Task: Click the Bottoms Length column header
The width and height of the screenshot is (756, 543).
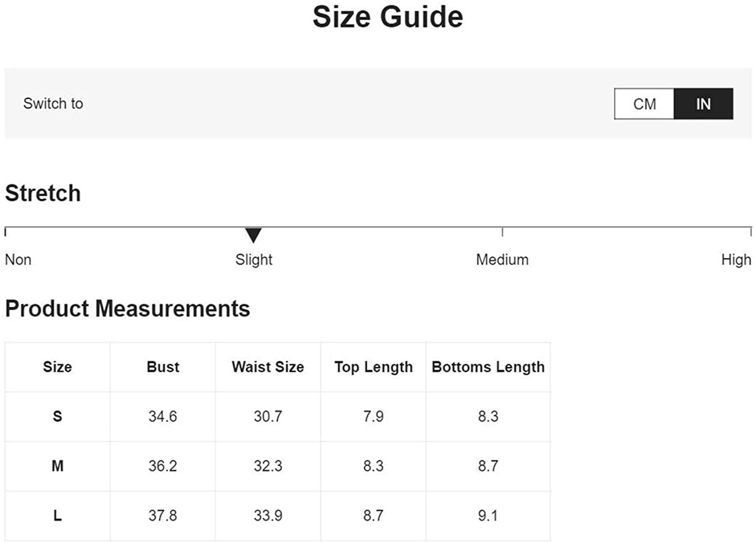Action: (488, 367)
